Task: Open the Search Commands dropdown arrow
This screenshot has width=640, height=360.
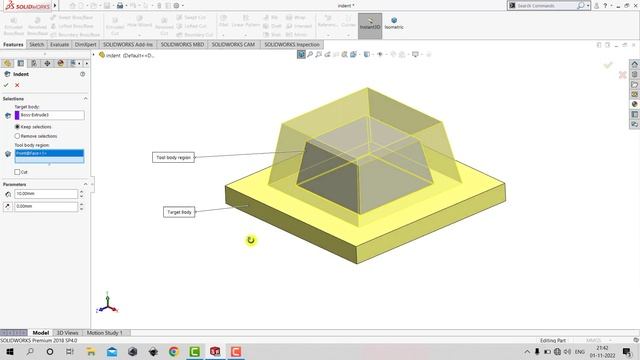Action: click(x=588, y=6)
